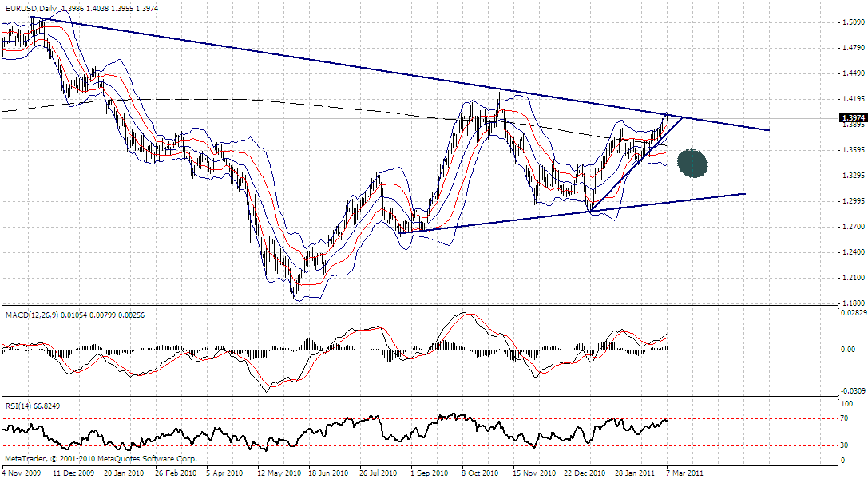Click the 7 Mar 2011 date label
The width and height of the screenshot is (868, 479).
point(684,473)
